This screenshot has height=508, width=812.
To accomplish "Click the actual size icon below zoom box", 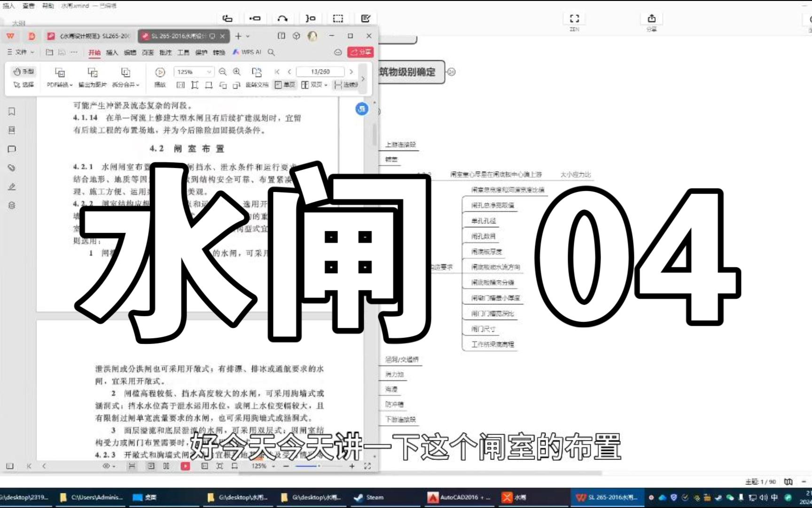I will pyautogui.click(x=181, y=85).
